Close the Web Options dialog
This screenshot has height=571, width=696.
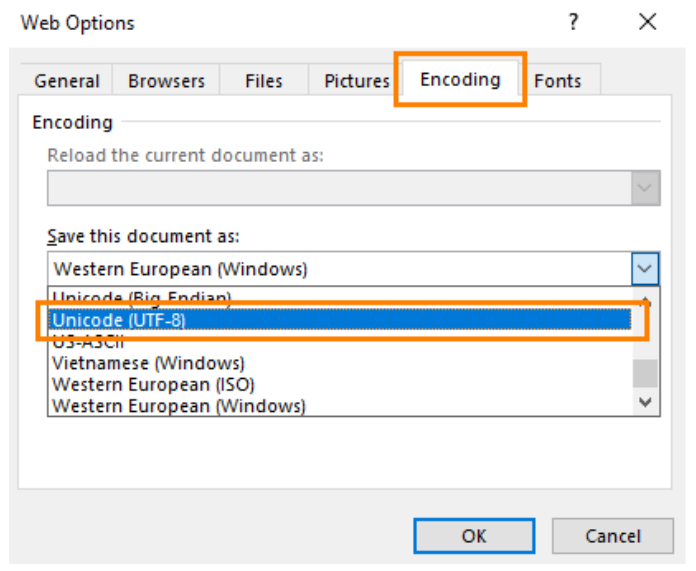point(647,22)
